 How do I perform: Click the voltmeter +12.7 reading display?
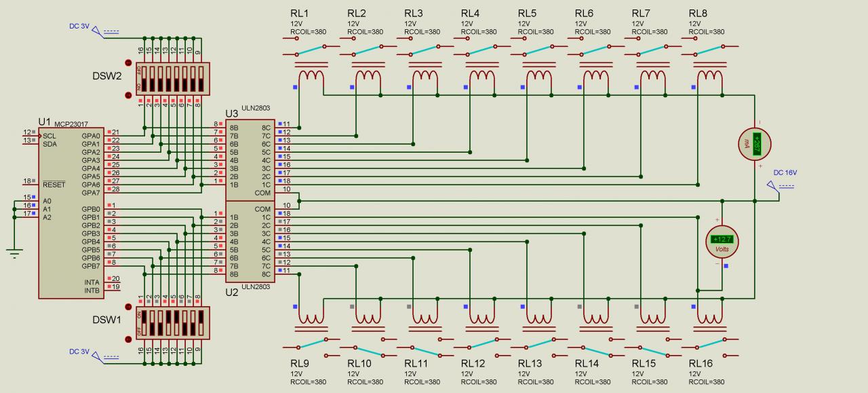point(722,238)
